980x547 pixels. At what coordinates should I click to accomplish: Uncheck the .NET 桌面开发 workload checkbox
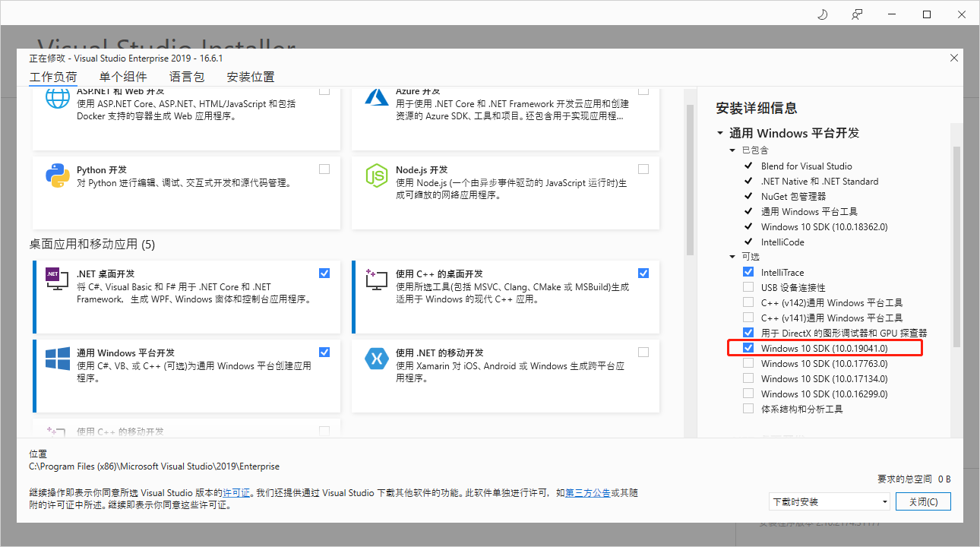pyautogui.click(x=324, y=273)
